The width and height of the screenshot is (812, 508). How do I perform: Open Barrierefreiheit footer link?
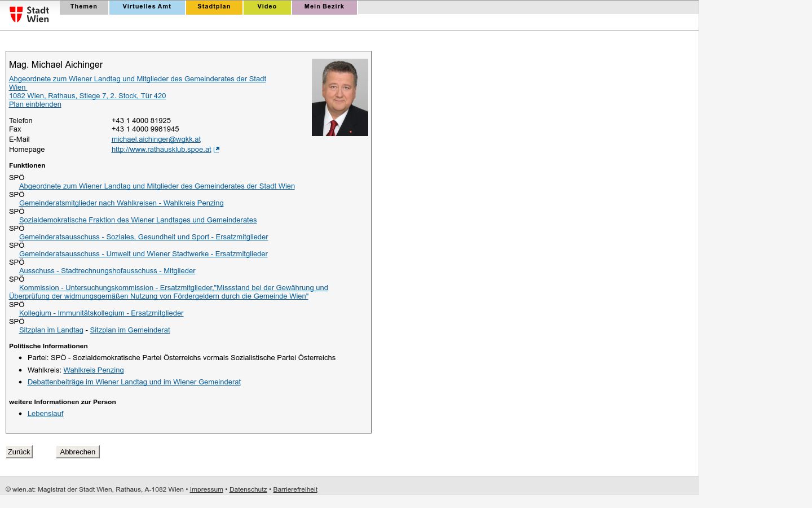pos(295,489)
